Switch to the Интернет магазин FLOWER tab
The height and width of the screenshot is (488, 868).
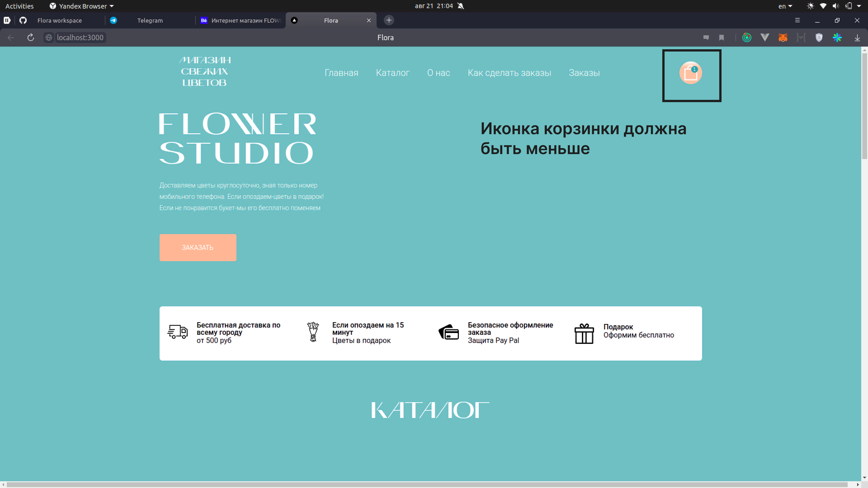241,20
